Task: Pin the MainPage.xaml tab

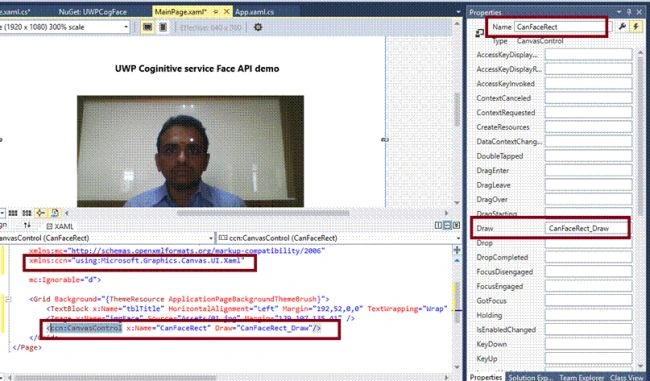Action: 216,12
